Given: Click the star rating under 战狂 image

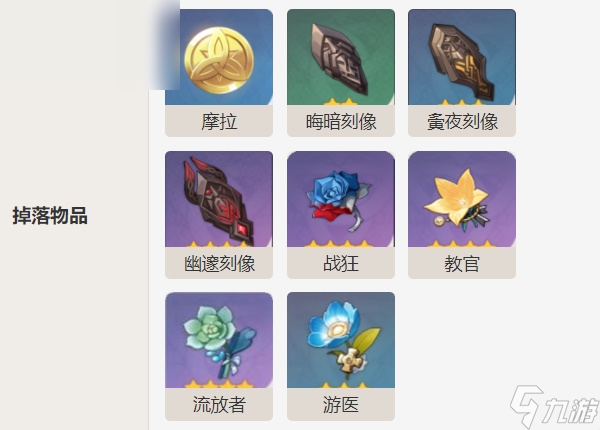Looking at the screenshot, I should (x=339, y=243).
